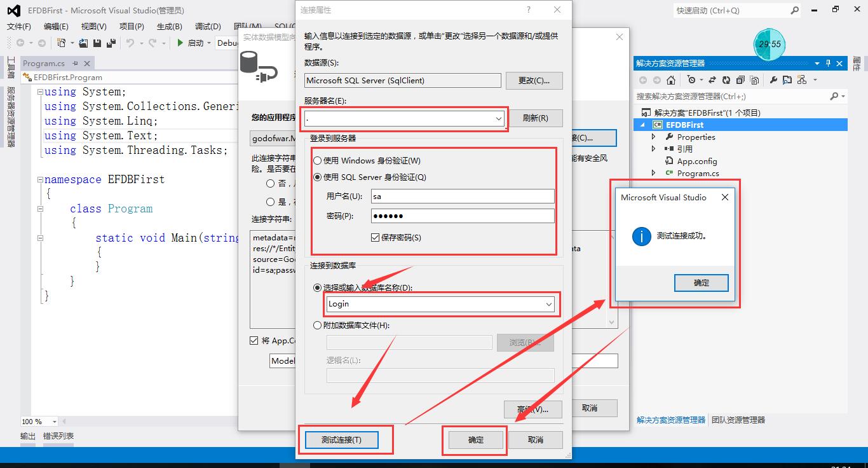The image size is (868, 468).
Task: Click the help question mark in connection dialog
Action: click(x=529, y=10)
